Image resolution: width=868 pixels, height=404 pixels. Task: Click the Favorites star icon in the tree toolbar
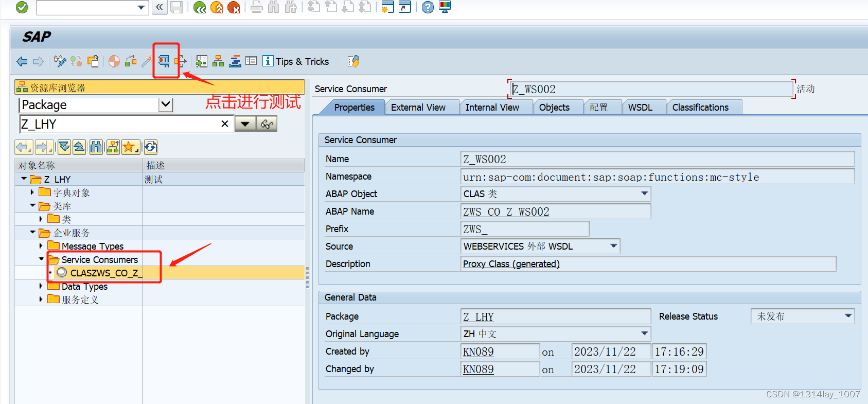130,147
